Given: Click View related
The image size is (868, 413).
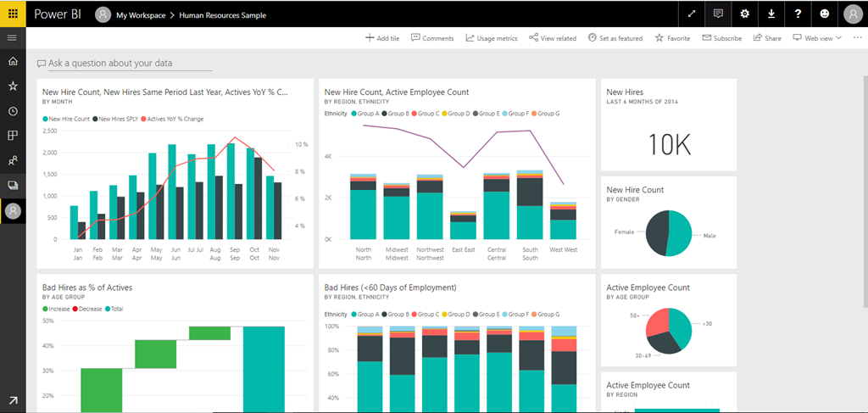Looking at the screenshot, I should pos(553,38).
